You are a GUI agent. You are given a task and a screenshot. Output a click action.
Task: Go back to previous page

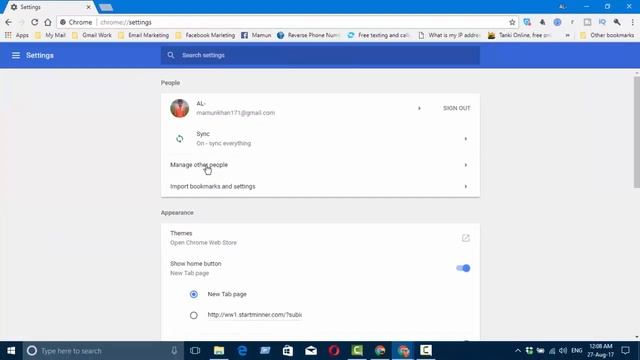[9, 22]
